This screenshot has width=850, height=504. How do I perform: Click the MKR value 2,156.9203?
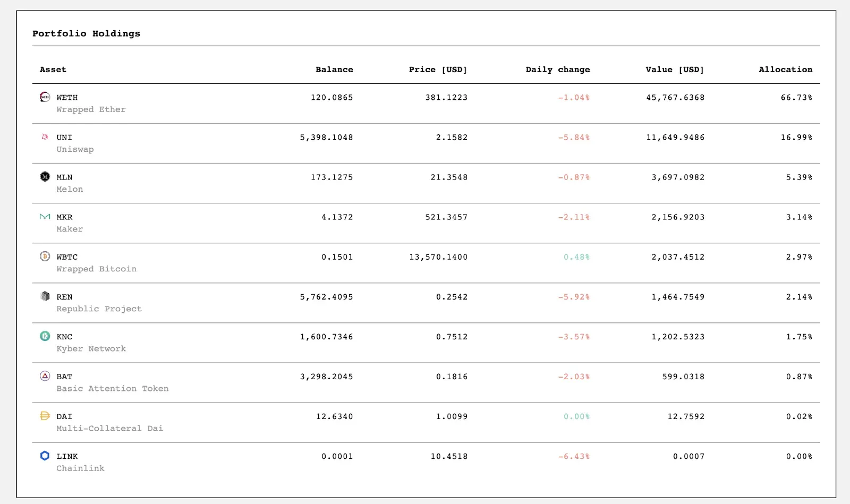678,217
